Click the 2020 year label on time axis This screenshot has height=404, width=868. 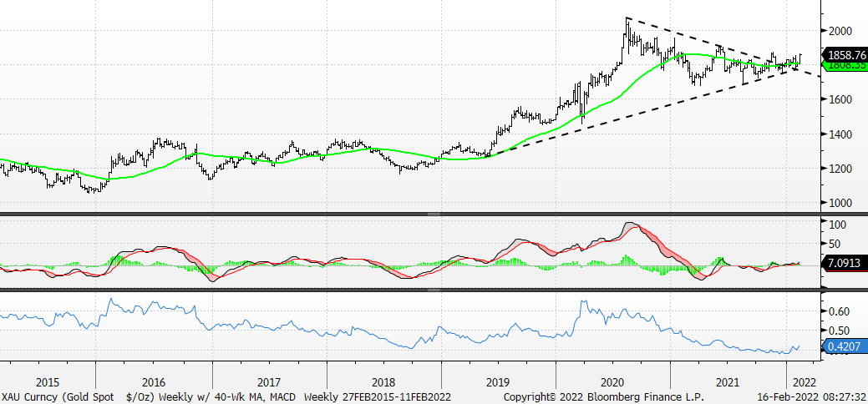tap(612, 382)
